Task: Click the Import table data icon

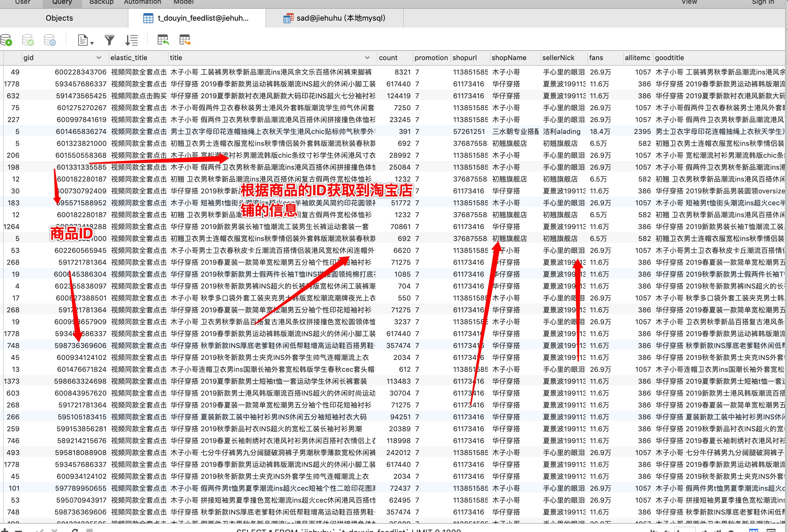Action: 163,40
